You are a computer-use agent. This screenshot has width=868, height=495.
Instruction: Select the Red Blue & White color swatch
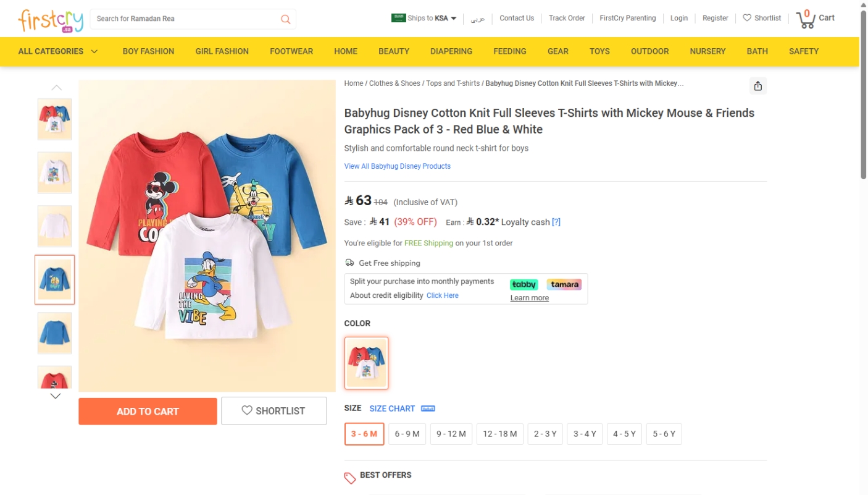click(366, 363)
